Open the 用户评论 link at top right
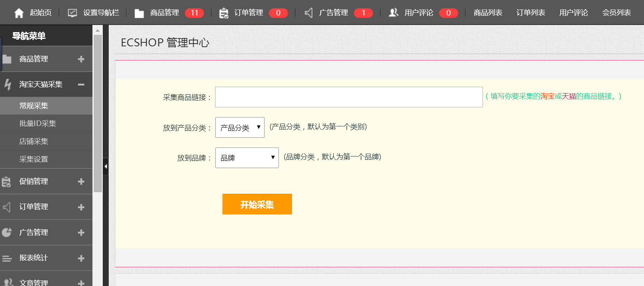Screen dimensions: 644x286 [x=574, y=13]
